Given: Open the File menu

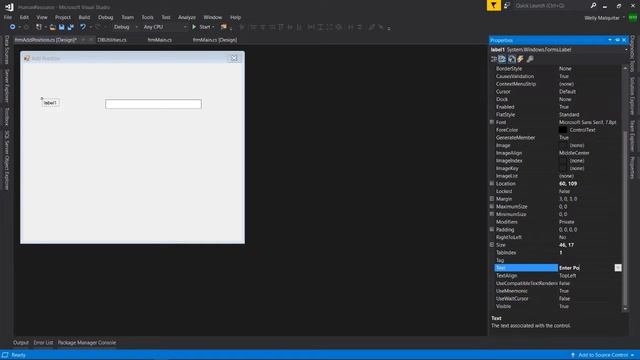Looking at the screenshot, I should pos(8,18).
